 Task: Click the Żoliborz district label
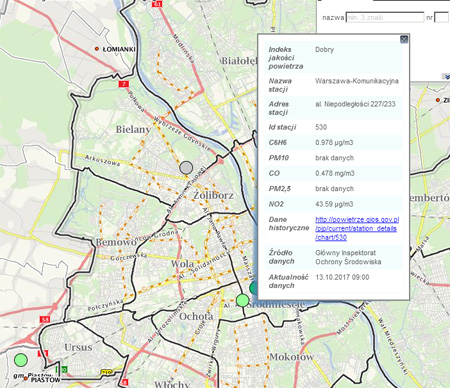tap(214, 195)
